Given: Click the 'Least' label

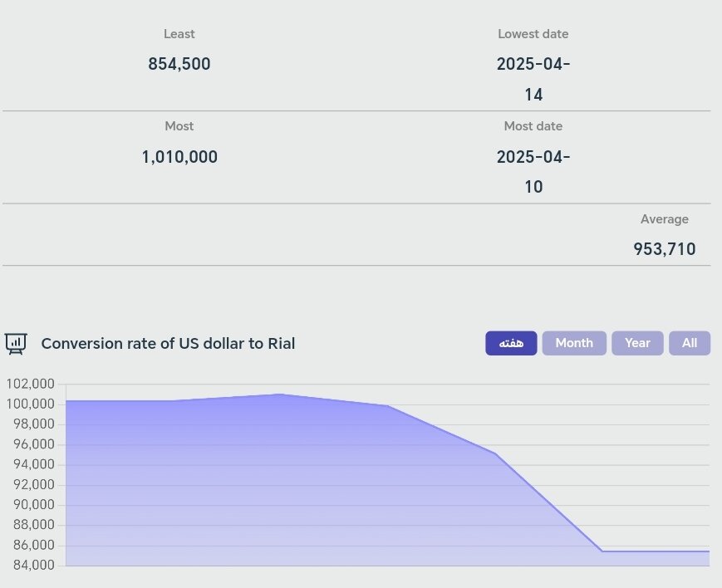Looking at the screenshot, I should pos(179,34).
